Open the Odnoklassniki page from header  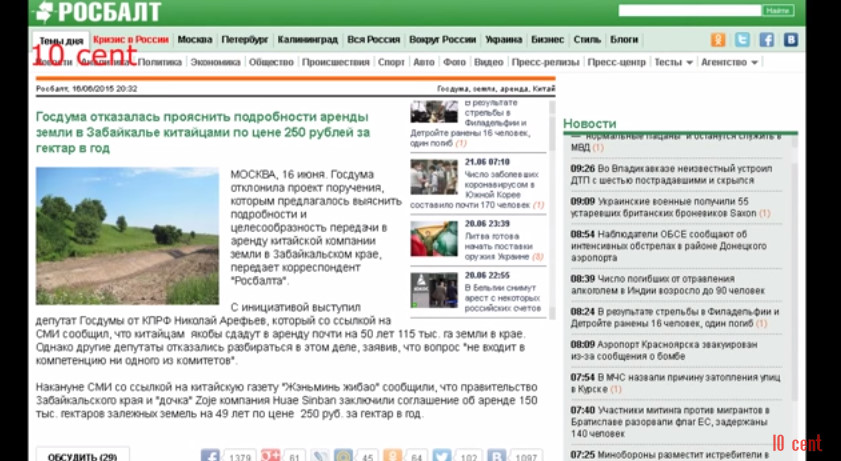click(718, 40)
